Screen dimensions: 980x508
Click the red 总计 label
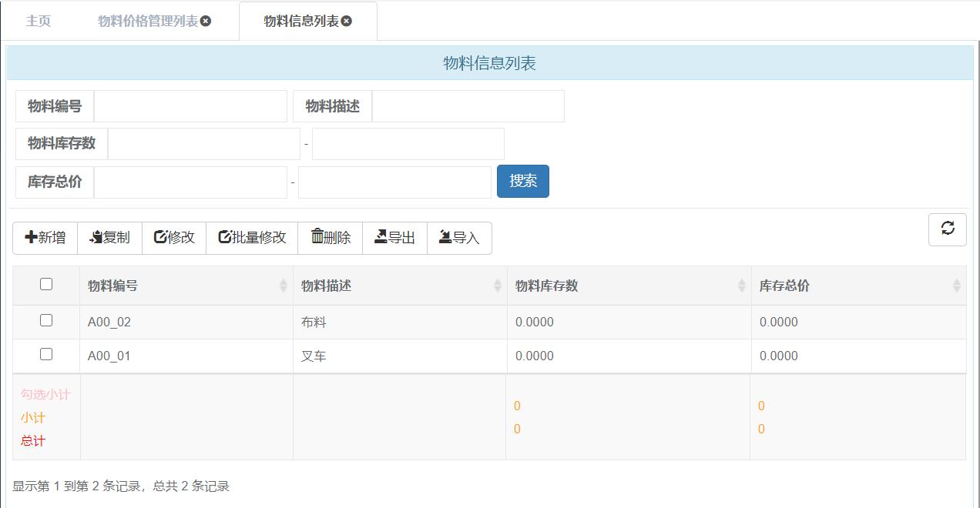click(33, 440)
